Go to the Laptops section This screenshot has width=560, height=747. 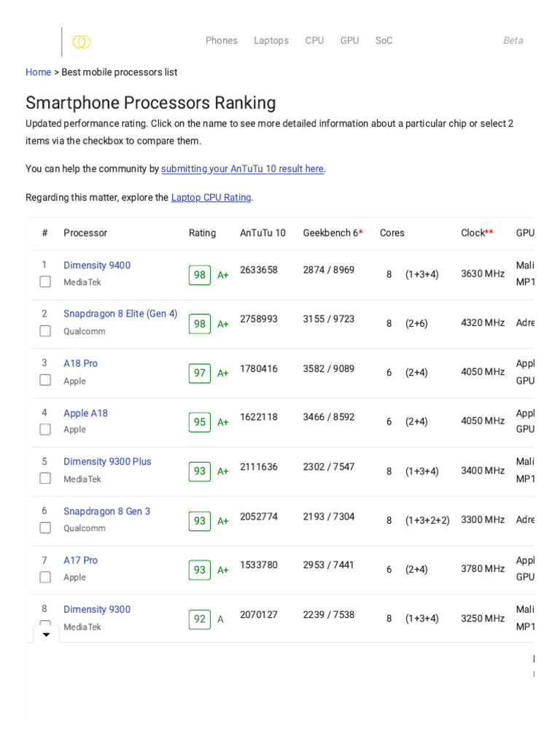tap(271, 41)
